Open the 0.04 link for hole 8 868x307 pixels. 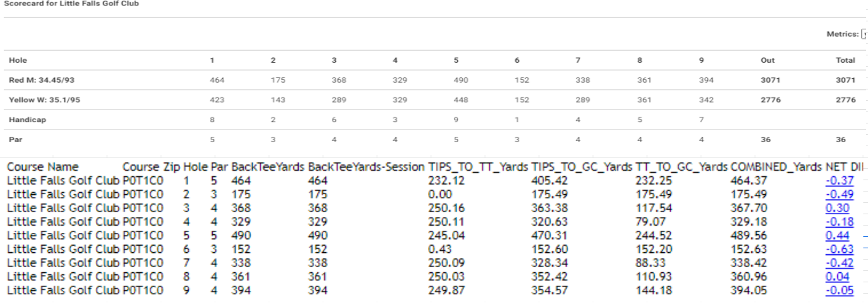click(x=837, y=277)
